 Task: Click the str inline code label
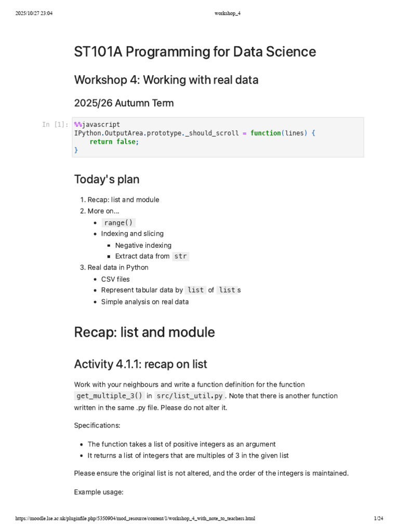click(180, 256)
